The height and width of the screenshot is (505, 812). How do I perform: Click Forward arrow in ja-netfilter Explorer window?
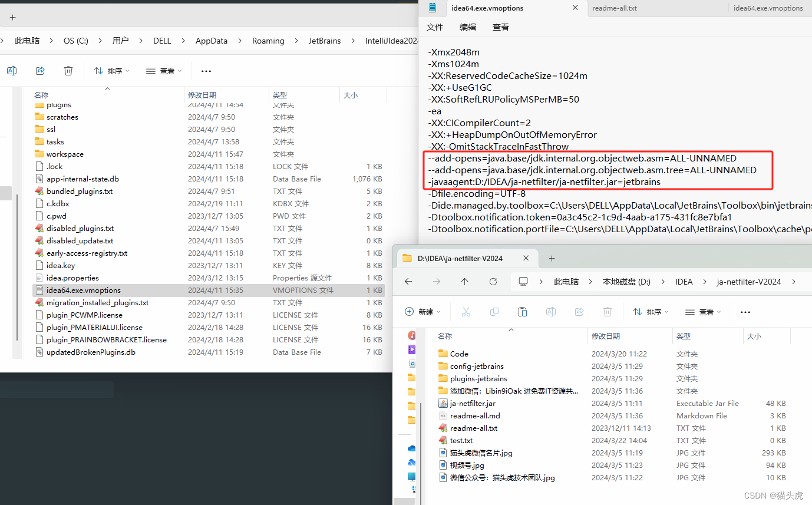click(x=437, y=282)
